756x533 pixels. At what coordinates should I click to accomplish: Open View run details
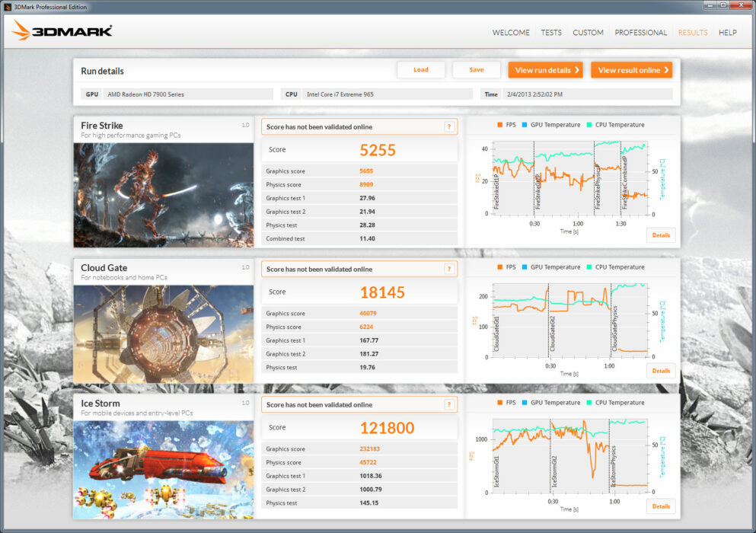[545, 69]
